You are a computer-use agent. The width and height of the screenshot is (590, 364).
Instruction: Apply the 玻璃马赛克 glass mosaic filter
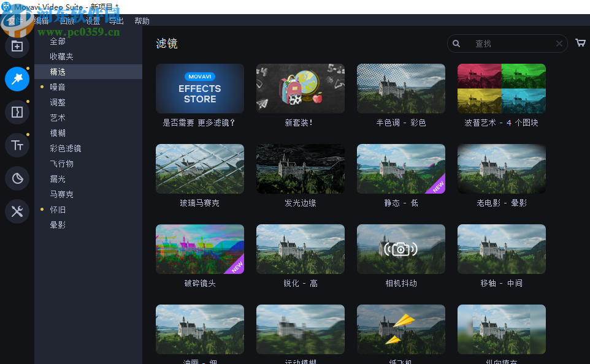(199, 169)
